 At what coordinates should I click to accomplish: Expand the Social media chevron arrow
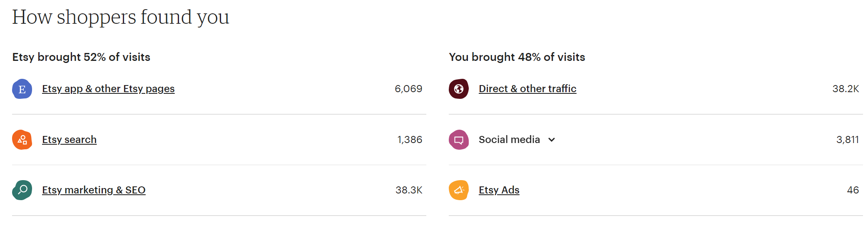click(x=552, y=140)
